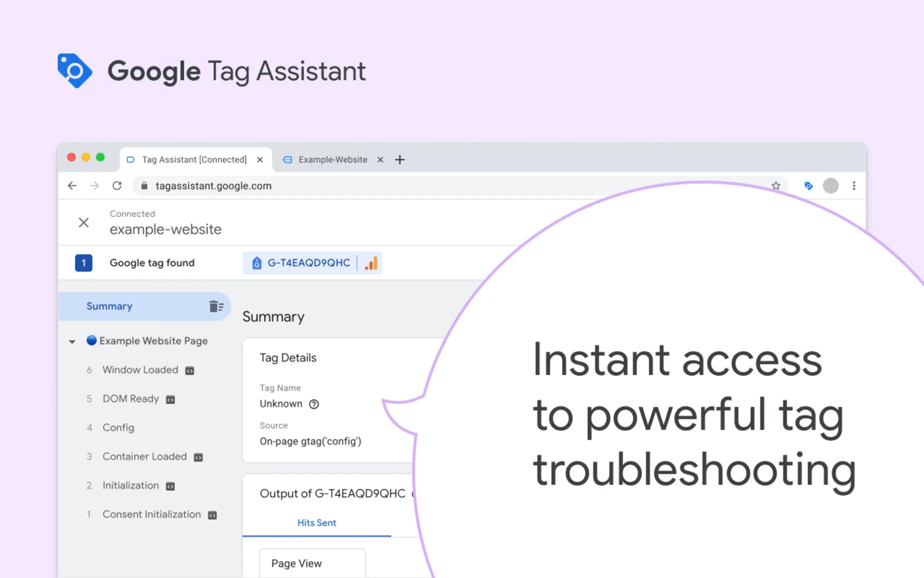Image resolution: width=924 pixels, height=578 pixels.
Task: Switch to the Example-Website tab
Action: click(x=332, y=159)
